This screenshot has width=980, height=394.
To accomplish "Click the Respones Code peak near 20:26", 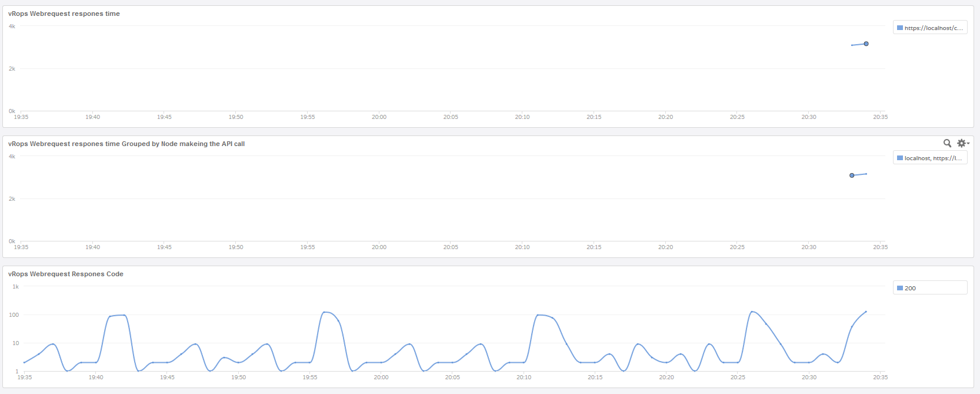I will [752, 312].
